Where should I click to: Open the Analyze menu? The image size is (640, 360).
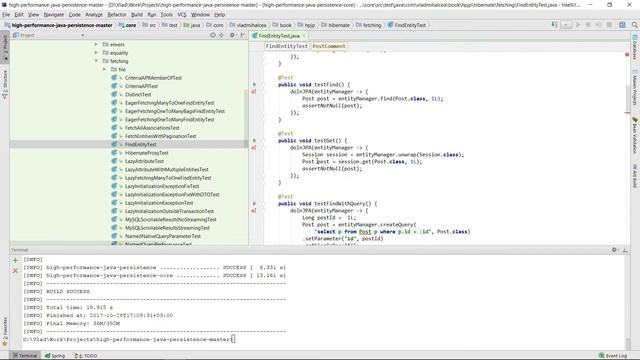click(x=94, y=14)
